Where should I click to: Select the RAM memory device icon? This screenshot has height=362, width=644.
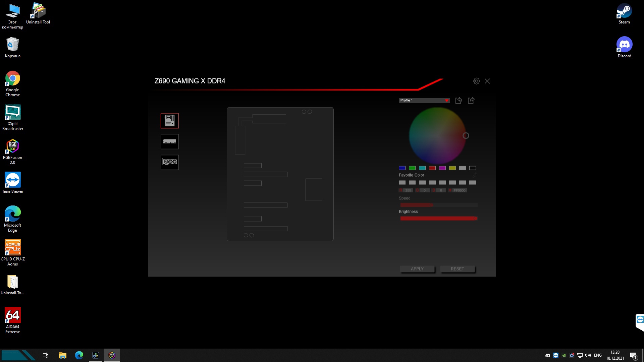(169, 141)
